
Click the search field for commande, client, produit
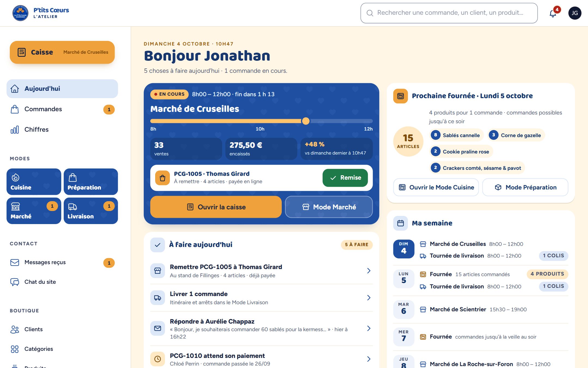click(449, 13)
